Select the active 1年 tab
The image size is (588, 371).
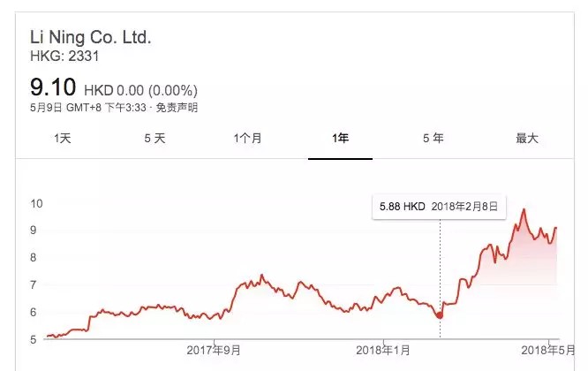coord(341,139)
